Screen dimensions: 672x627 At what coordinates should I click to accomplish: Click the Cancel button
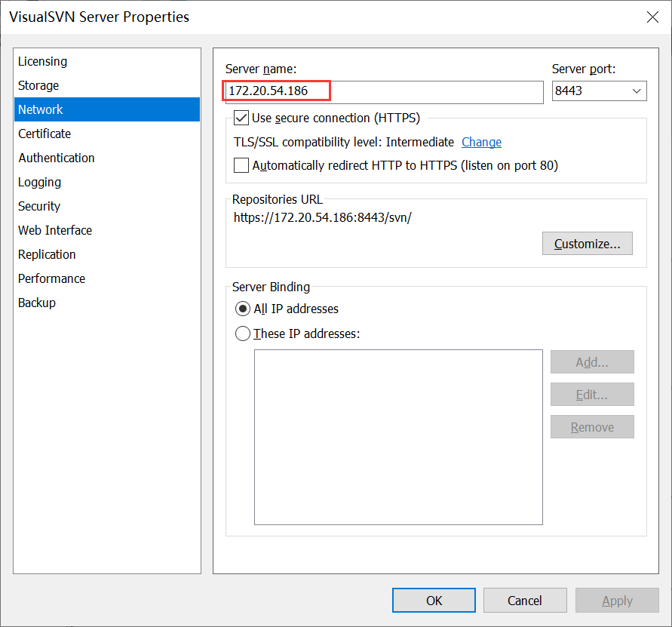click(x=525, y=601)
